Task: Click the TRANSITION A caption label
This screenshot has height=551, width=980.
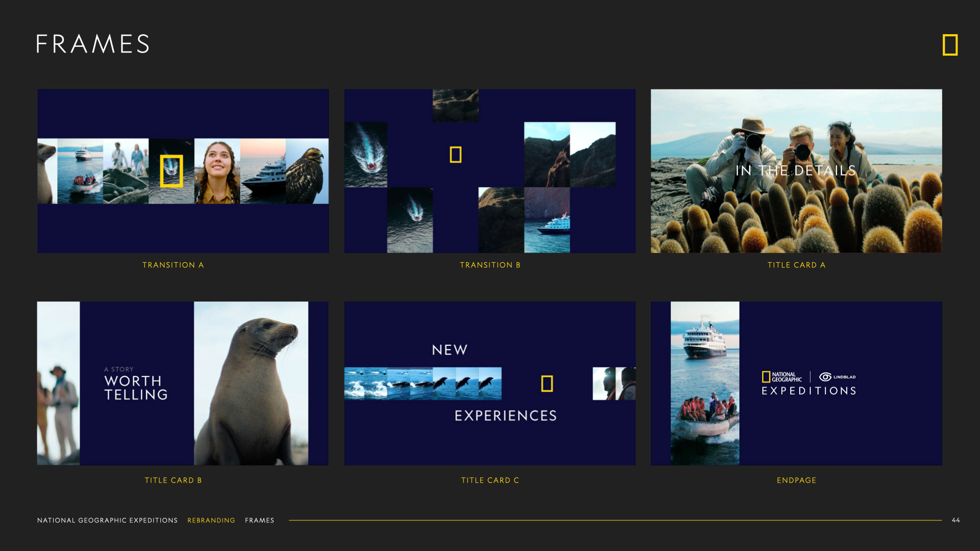Action: tap(173, 265)
